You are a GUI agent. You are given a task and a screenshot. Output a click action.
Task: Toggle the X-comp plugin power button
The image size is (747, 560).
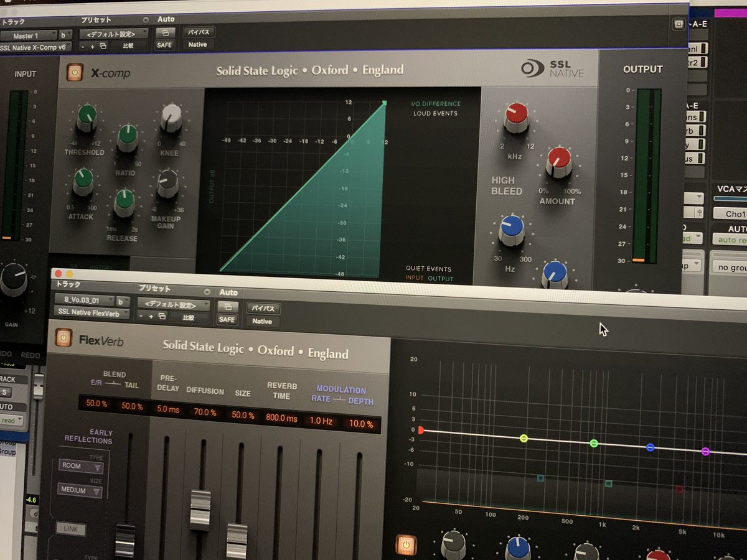(74, 73)
